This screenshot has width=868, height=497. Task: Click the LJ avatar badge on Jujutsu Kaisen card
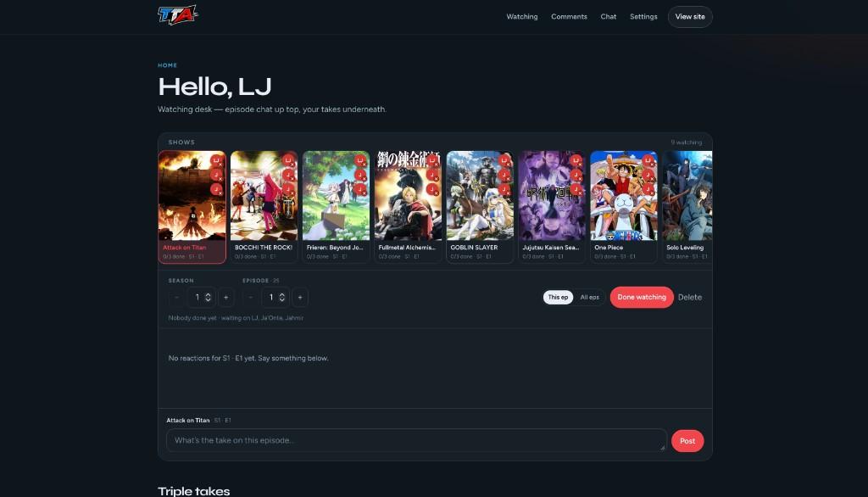[576, 160]
